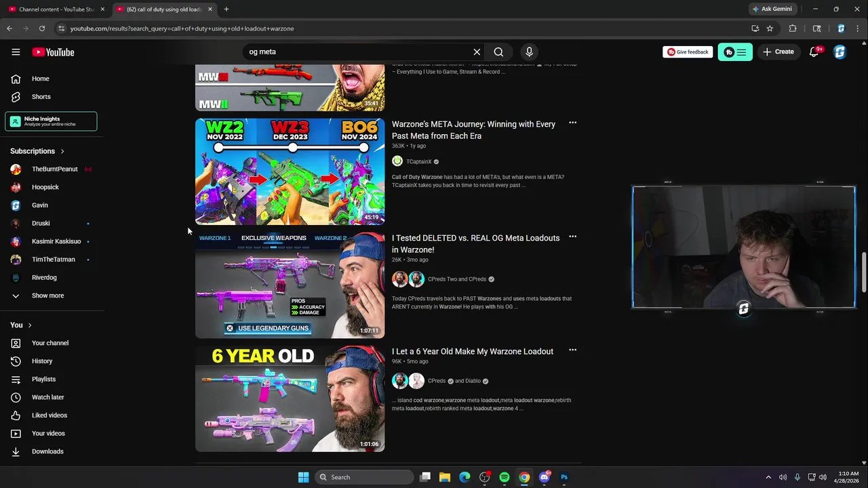Open the Windows Start menu
This screenshot has height=488, width=868.
pos(303,477)
